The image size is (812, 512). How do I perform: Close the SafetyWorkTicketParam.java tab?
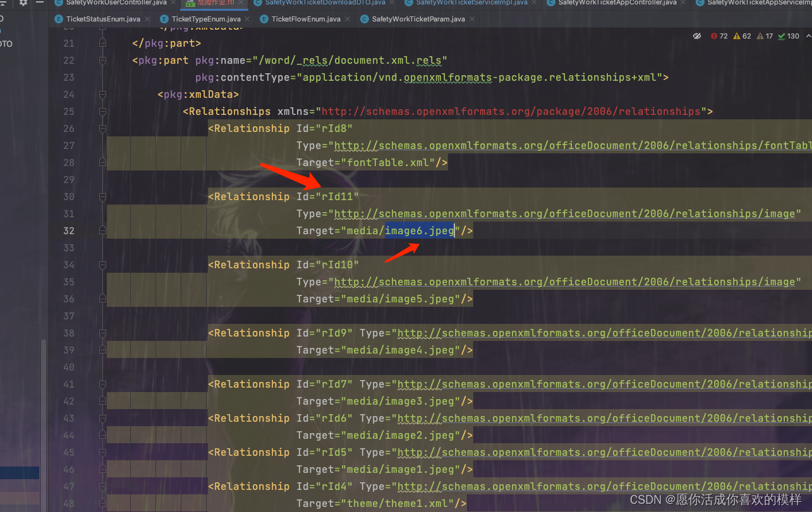pos(472,20)
